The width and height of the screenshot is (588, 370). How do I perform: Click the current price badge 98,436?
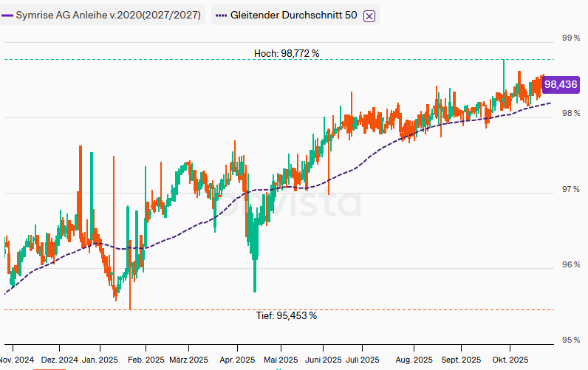[560, 85]
